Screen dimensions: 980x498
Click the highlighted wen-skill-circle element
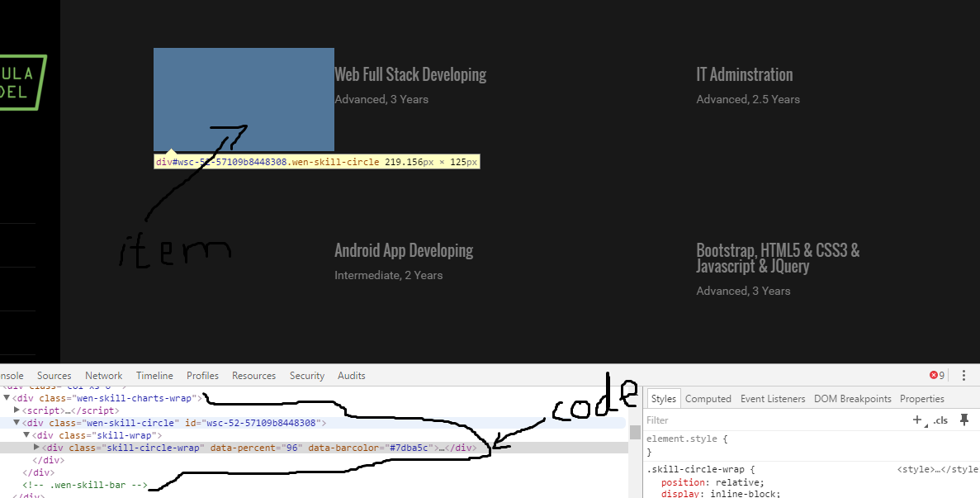244,99
